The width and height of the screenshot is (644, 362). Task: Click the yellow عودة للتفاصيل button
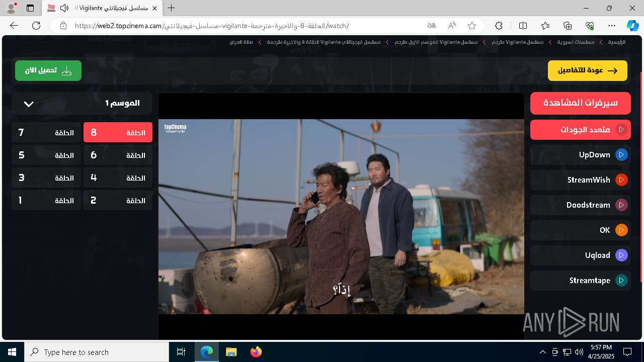coord(588,71)
